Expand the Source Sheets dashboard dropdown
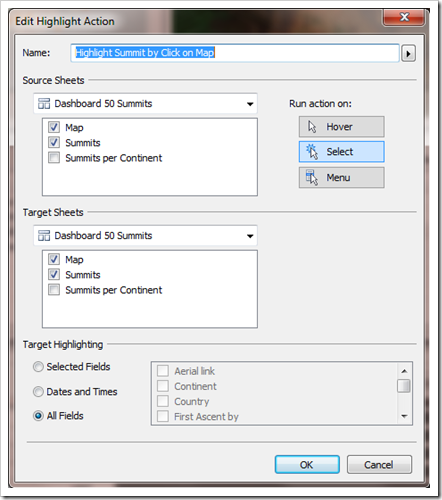The image size is (442, 500). coord(250,104)
